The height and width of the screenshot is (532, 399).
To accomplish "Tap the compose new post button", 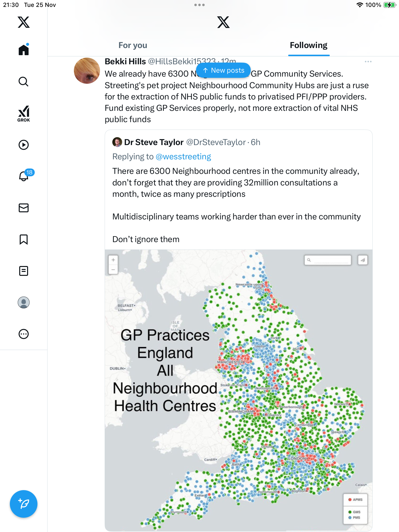I will click(24, 504).
